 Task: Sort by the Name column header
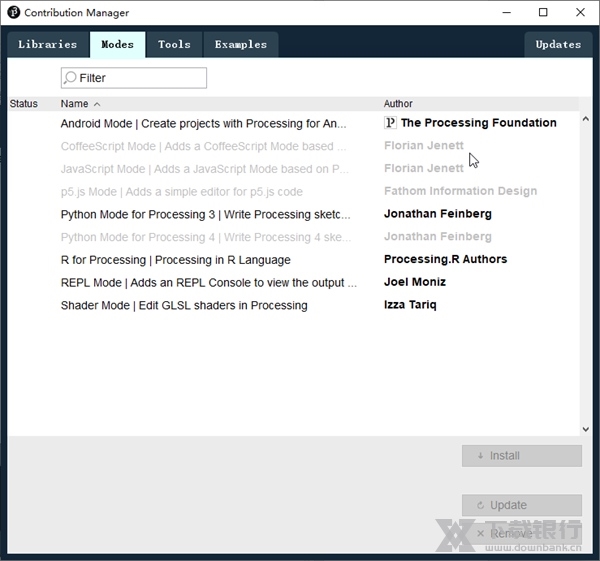coord(80,104)
